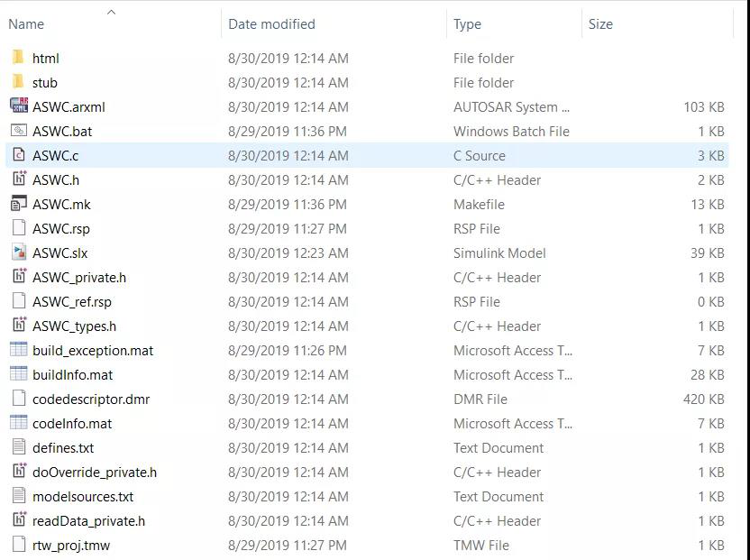
Task: Click the ASWC.bat batch file icon
Action: (19, 131)
